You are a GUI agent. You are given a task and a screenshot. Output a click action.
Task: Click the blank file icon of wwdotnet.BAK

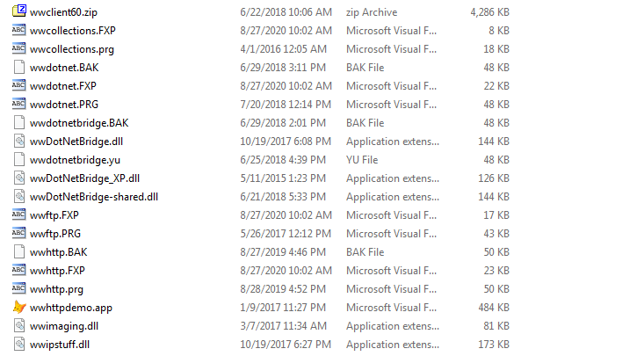(19, 67)
